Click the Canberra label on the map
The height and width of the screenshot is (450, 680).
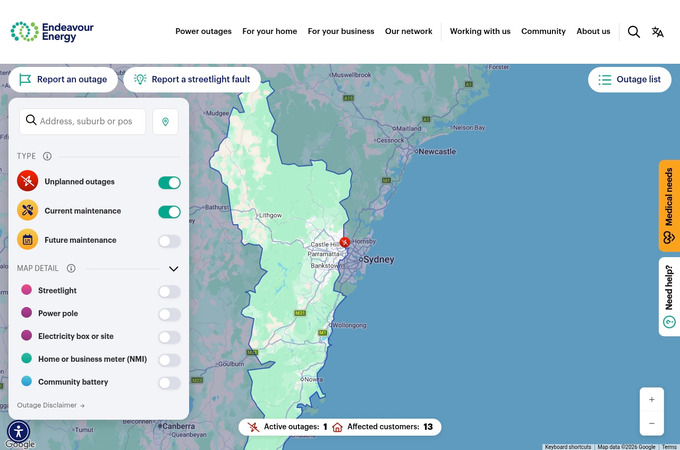coord(178,426)
